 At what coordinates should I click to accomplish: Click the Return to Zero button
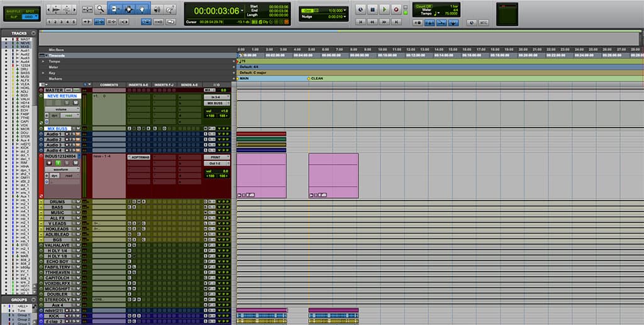360,22
